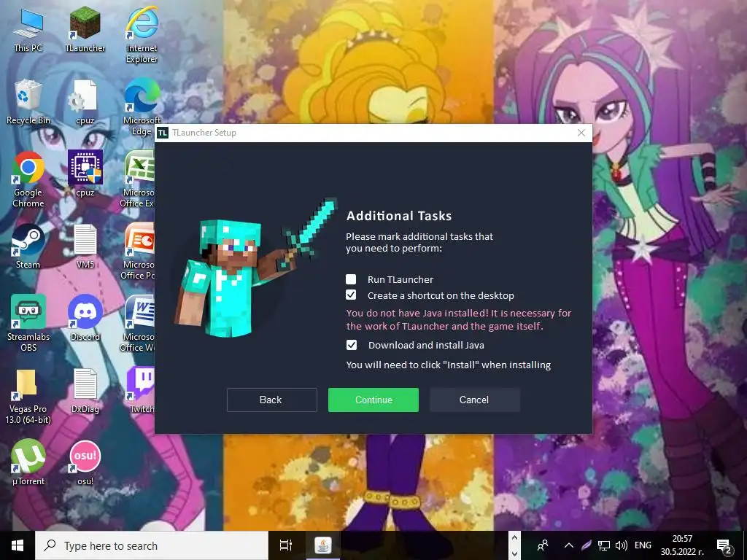Click the green Continue button
Image resolution: width=747 pixels, height=560 pixels.
click(373, 400)
